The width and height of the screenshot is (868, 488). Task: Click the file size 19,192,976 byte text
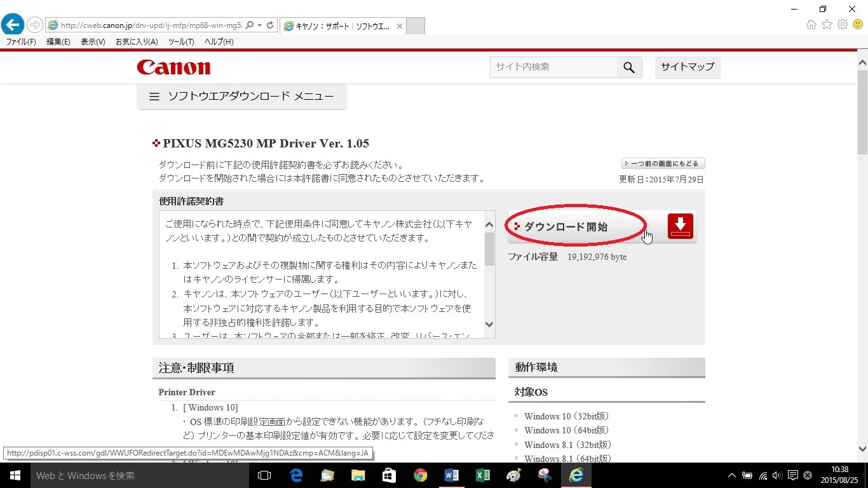click(x=597, y=257)
